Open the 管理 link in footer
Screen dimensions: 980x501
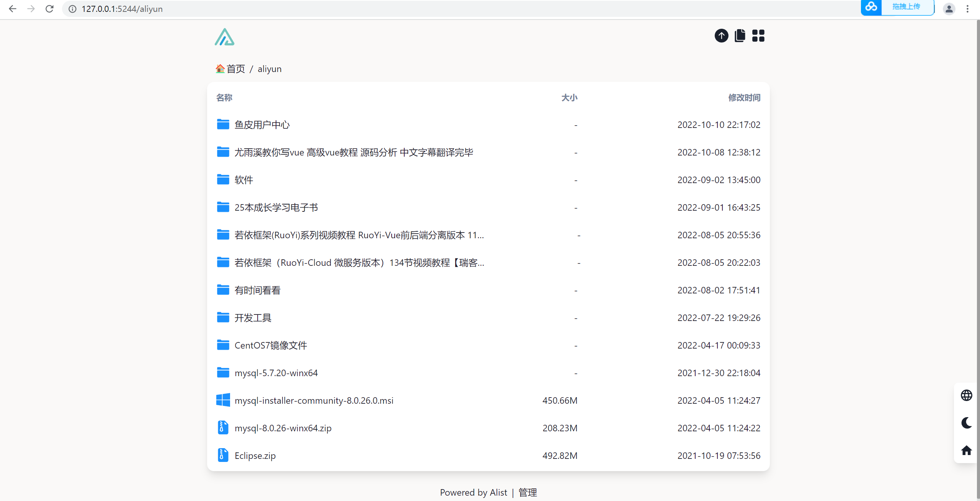coord(528,492)
